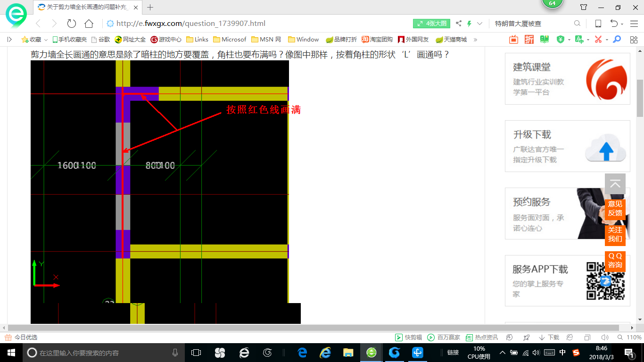The image size is (644, 362).
Task: Open 热点资讯 in status bar
Action: point(482,337)
